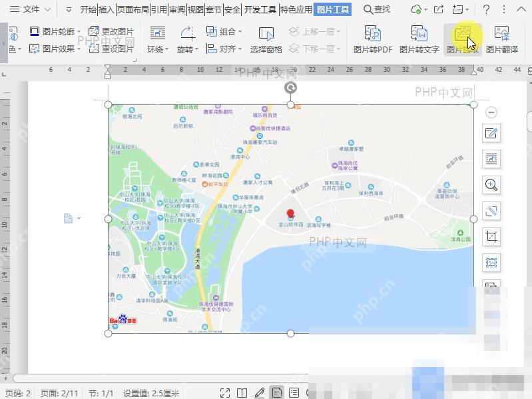This screenshot has width=532, height=399.
Task: Expand the 组合 dropdown arrow
Action: [x=240, y=31]
